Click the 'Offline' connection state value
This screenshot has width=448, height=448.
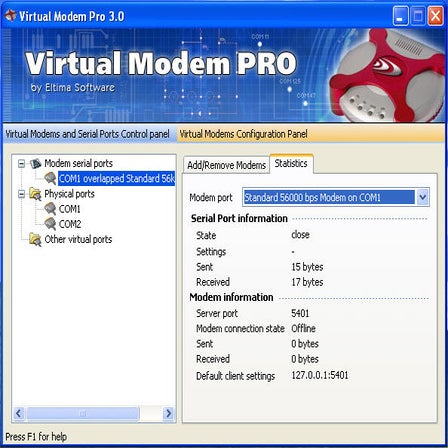pos(303,329)
